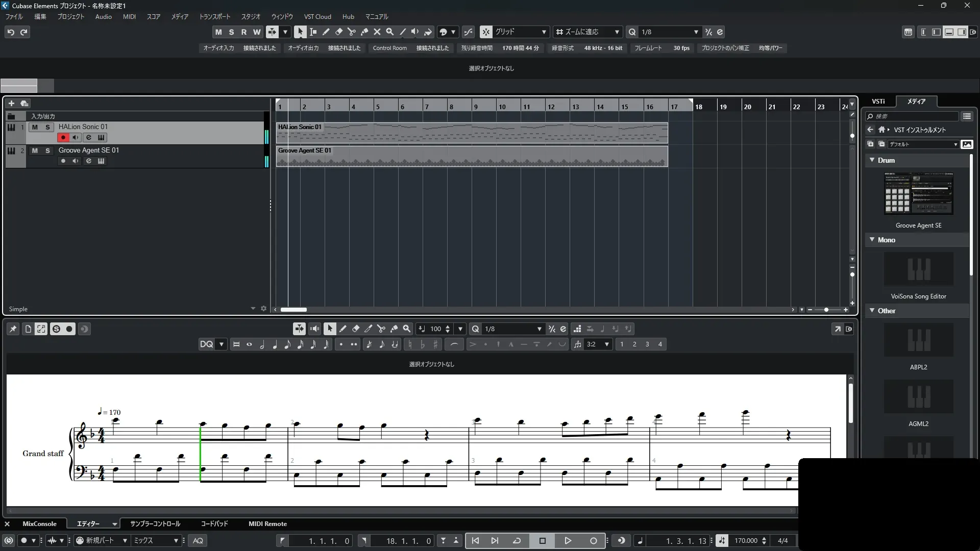Open the MIDI menu
This screenshot has height=551, width=980.
tap(129, 16)
